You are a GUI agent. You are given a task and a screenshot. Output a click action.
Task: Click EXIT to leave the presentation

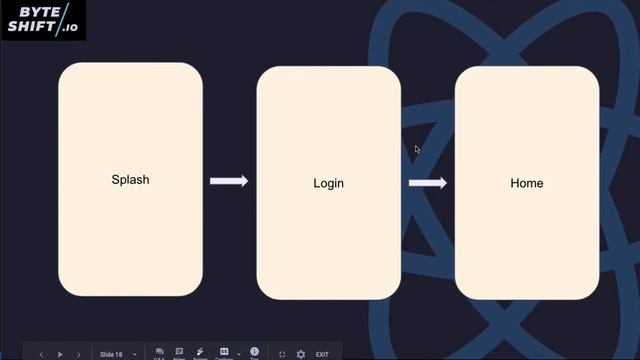coord(322,355)
